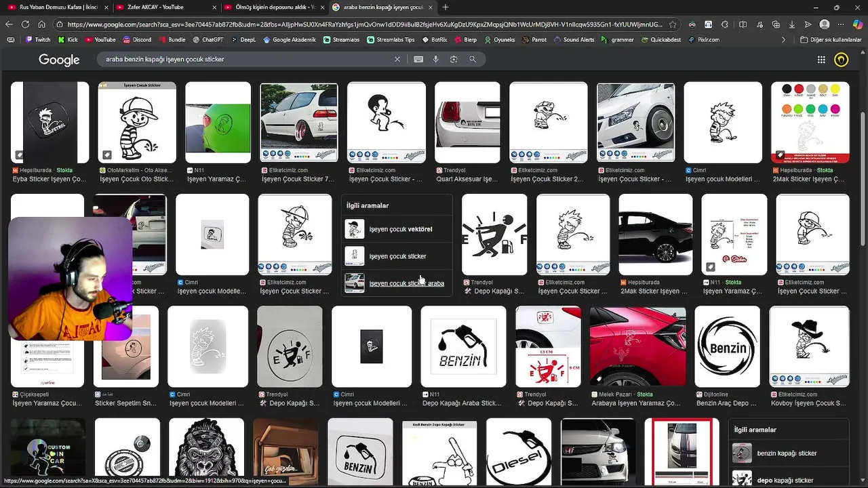Open the Discord bookmark
Viewport: 868px width, 488px height.
click(x=137, y=40)
